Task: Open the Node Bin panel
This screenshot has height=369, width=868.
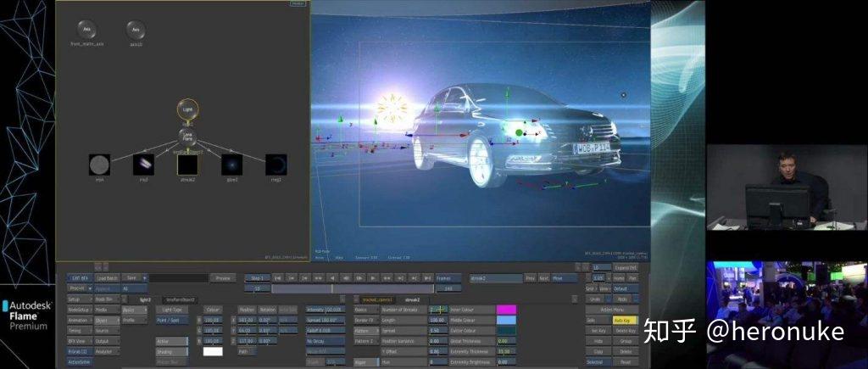Action: pyautogui.click(x=108, y=299)
